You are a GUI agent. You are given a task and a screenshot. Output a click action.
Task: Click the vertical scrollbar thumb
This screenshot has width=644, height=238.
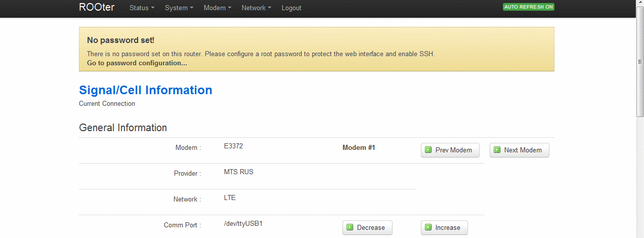640,61
